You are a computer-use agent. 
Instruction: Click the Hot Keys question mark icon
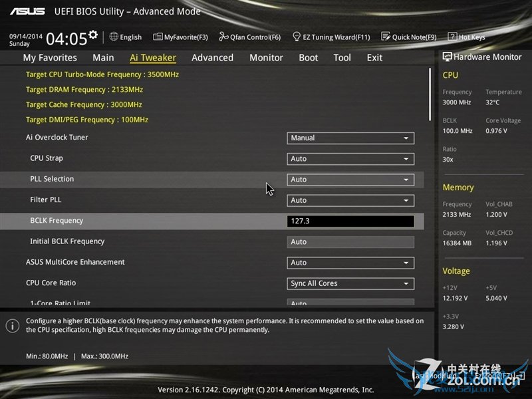452,37
